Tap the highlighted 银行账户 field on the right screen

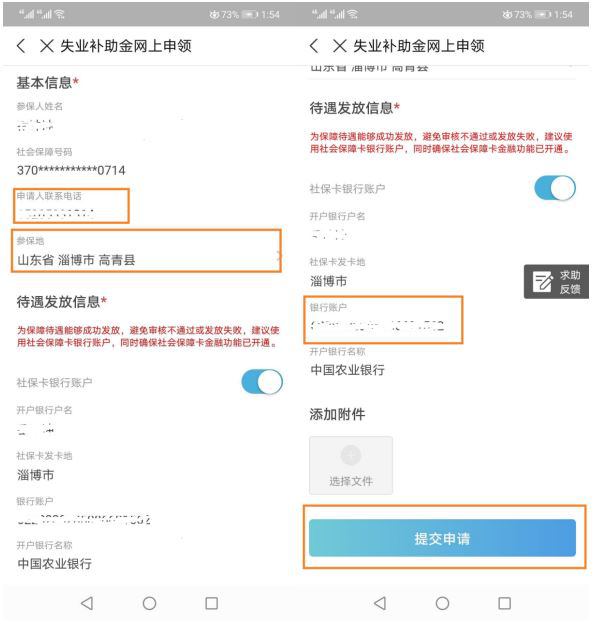click(x=383, y=319)
